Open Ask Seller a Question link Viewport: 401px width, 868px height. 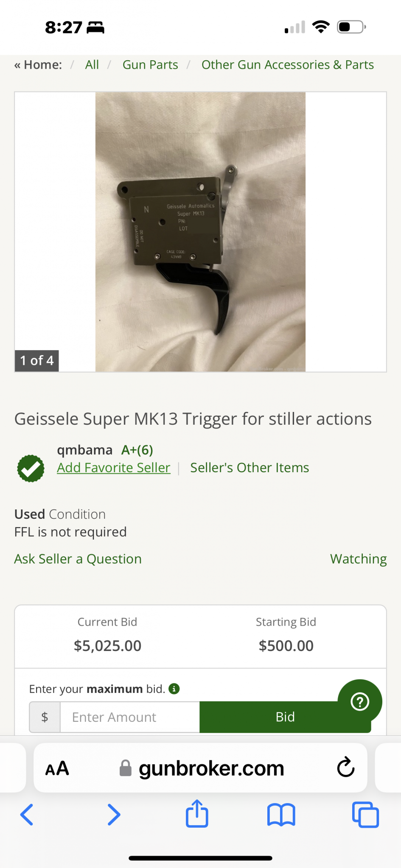pos(78,559)
